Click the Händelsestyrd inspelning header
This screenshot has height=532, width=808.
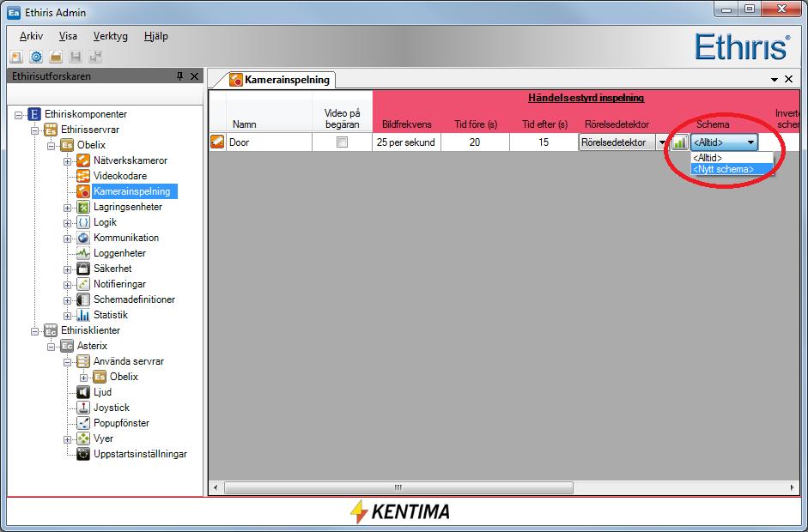586,97
